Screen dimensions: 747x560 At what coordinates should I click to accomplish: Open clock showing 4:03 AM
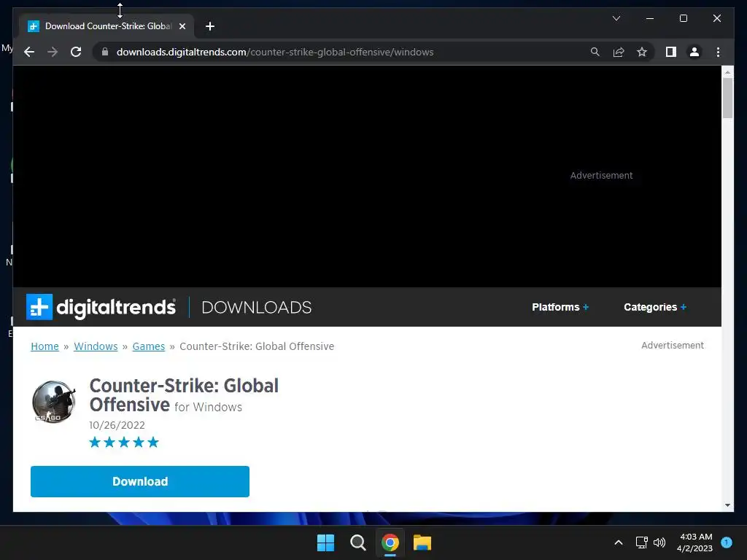click(694, 542)
